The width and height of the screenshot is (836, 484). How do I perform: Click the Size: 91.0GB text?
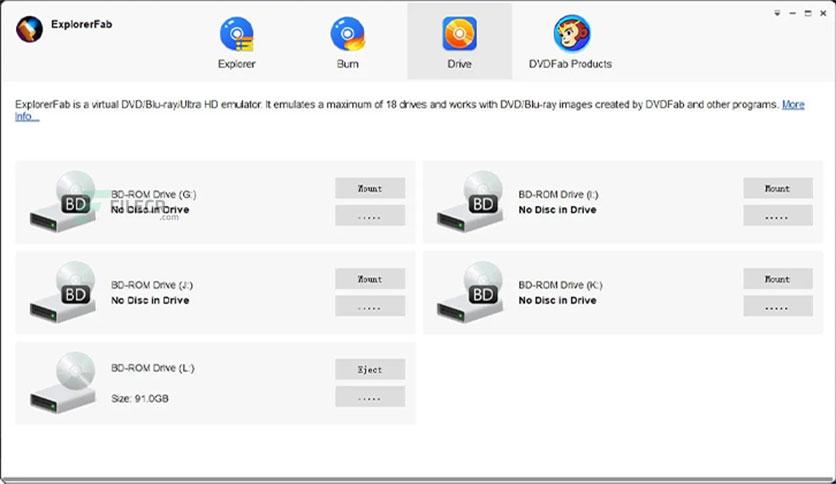click(140, 399)
